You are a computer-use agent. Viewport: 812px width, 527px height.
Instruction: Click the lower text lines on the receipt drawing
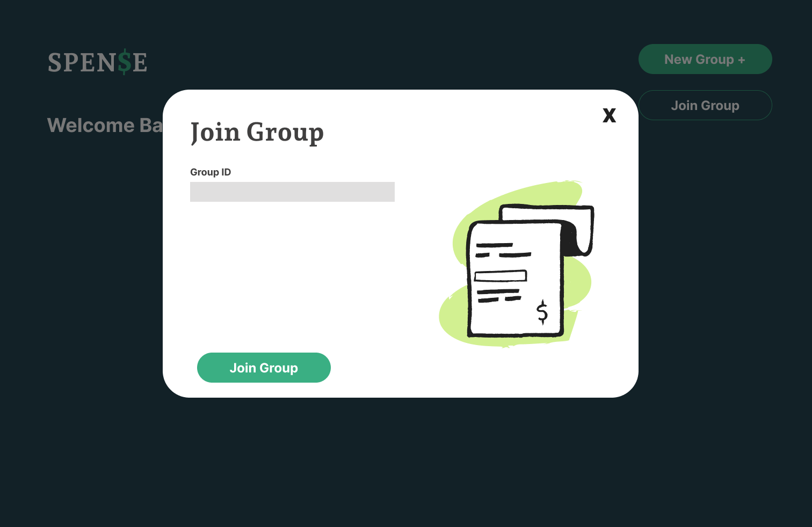tap(499, 296)
